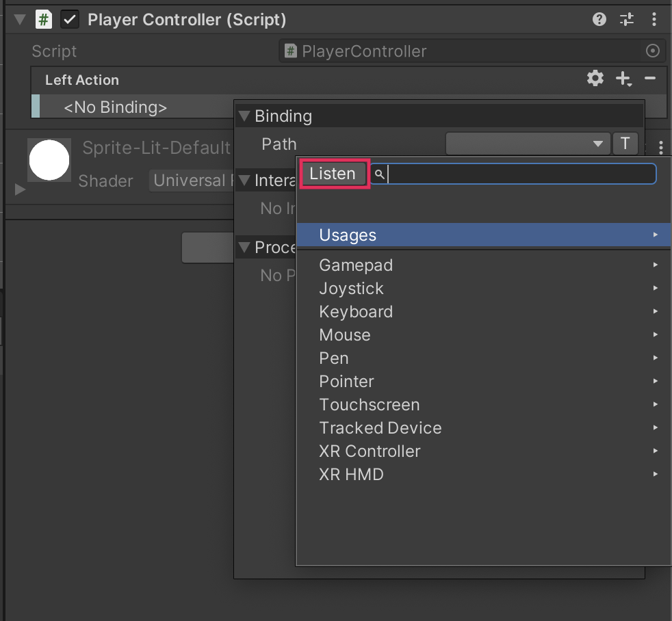Collapse the Binding section
Viewport: 672px width, 621px height.
[x=244, y=116]
